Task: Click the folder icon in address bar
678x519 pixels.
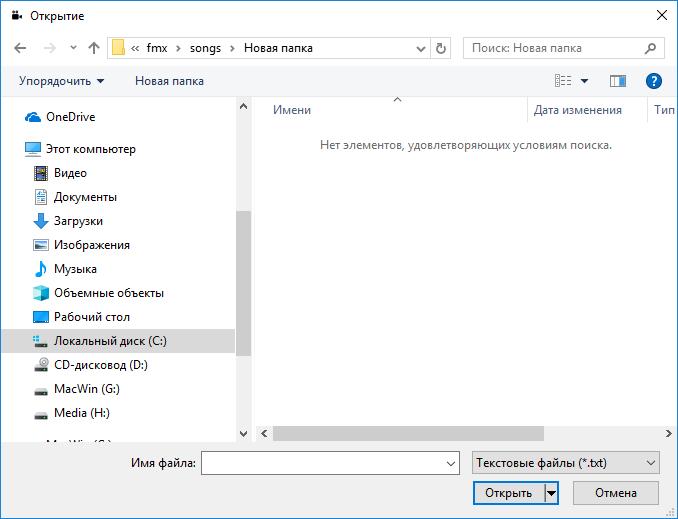Action: coord(118,48)
